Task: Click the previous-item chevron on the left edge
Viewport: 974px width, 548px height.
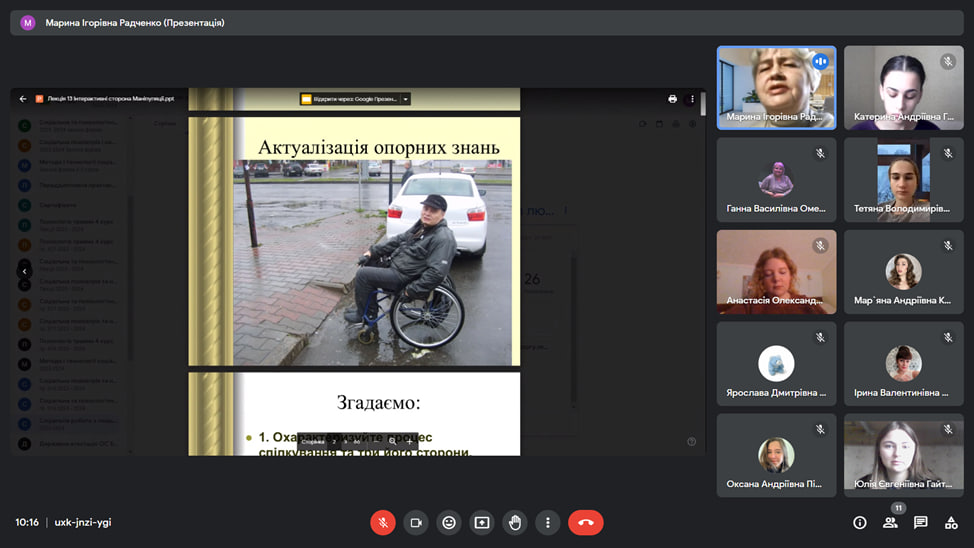Action: [25, 271]
